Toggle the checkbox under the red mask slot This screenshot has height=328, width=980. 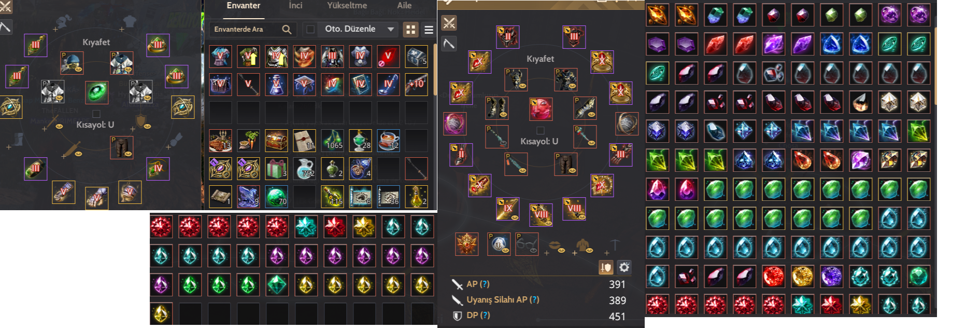click(x=541, y=131)
